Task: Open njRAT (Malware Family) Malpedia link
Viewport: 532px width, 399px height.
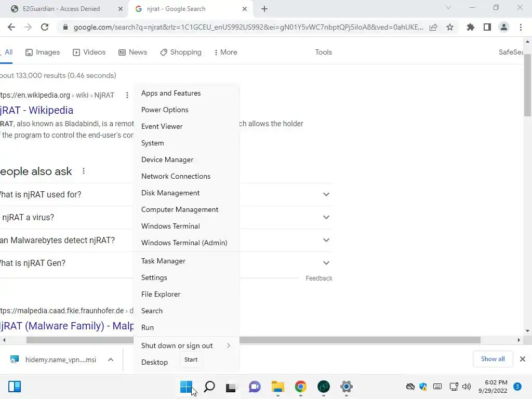Action: point(67,326)
